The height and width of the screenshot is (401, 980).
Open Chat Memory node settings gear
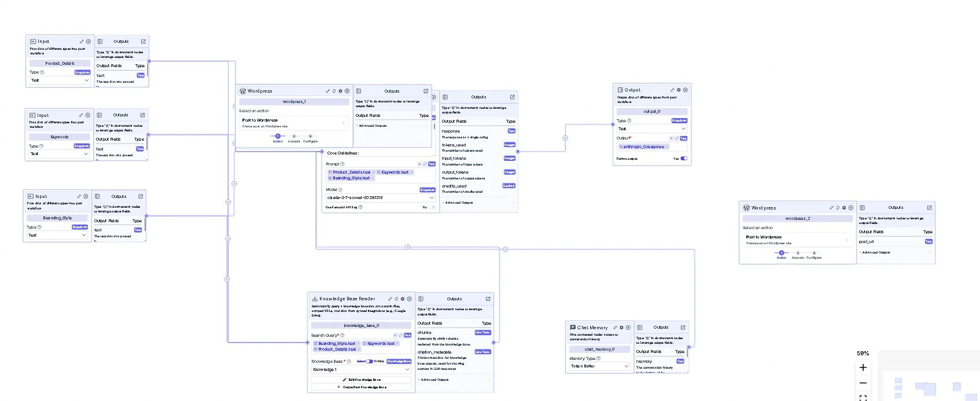tap(622, 328)
